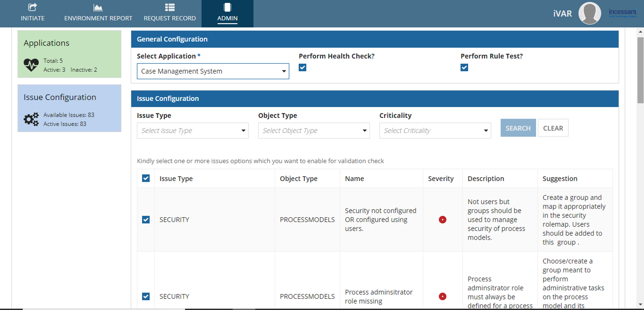The image size is (644, 310).
Task: Open the REQUEST RECORD tab
Action: (x=170, y=13)
